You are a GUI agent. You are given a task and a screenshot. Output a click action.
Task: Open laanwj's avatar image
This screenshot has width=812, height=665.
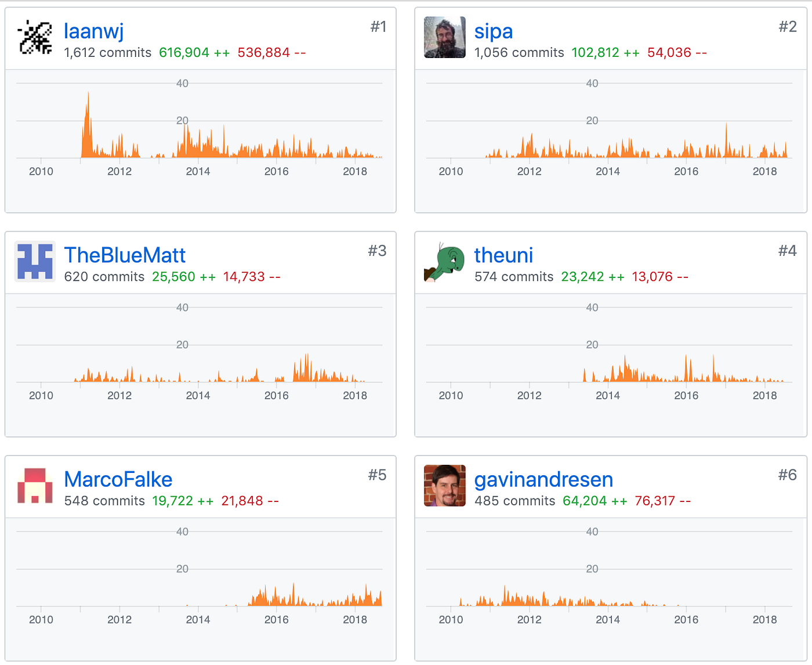click(x=35, y=38)
